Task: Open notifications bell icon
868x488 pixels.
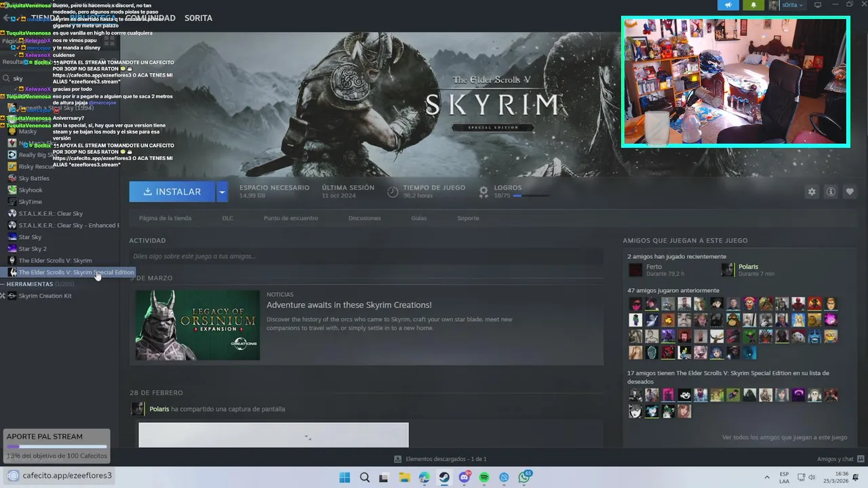Action: point(753,5)
